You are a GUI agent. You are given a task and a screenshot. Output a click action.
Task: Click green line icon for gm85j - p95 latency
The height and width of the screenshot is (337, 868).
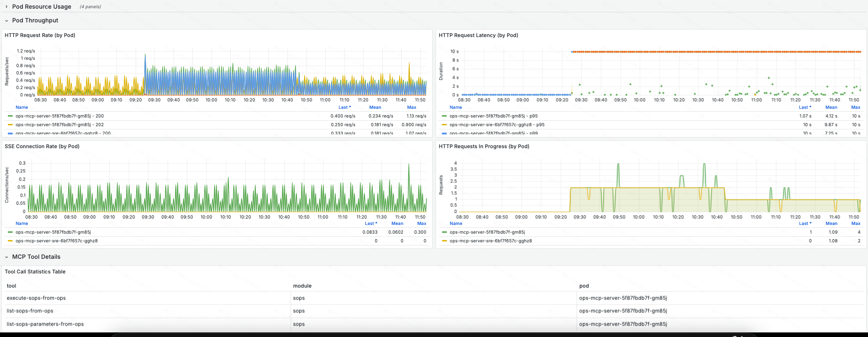coord(444,116)
